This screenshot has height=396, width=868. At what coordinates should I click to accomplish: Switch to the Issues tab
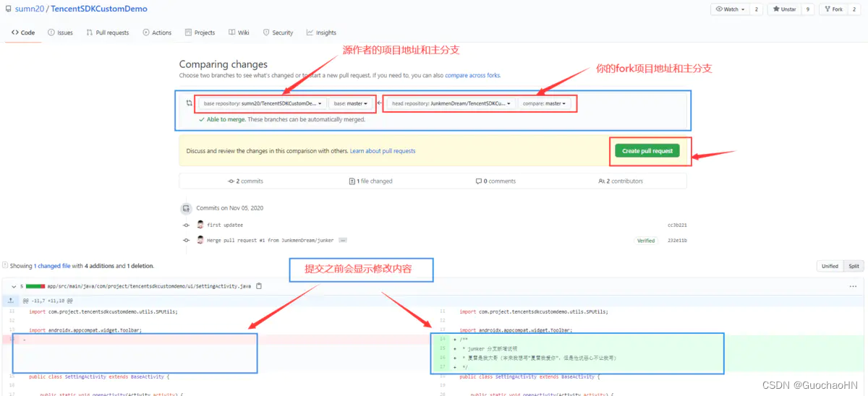(60, 33)
